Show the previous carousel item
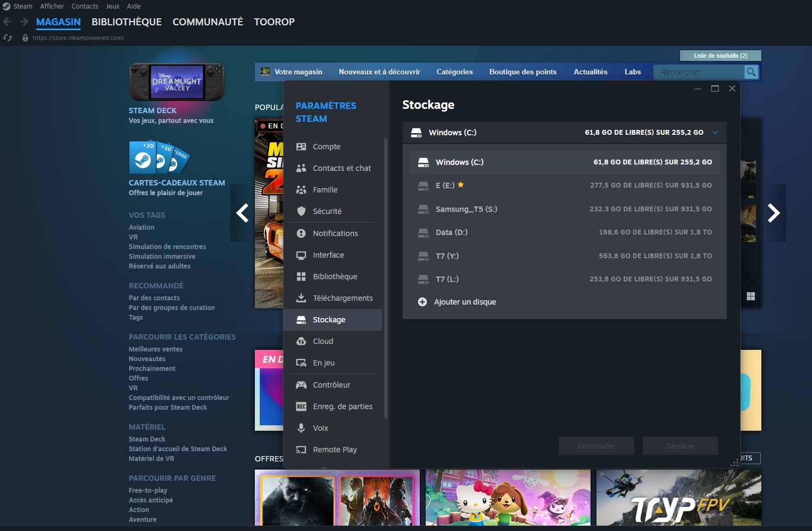The height and width of the screenshot is (531, 812). pyautogui.click(x=242, y=213)
